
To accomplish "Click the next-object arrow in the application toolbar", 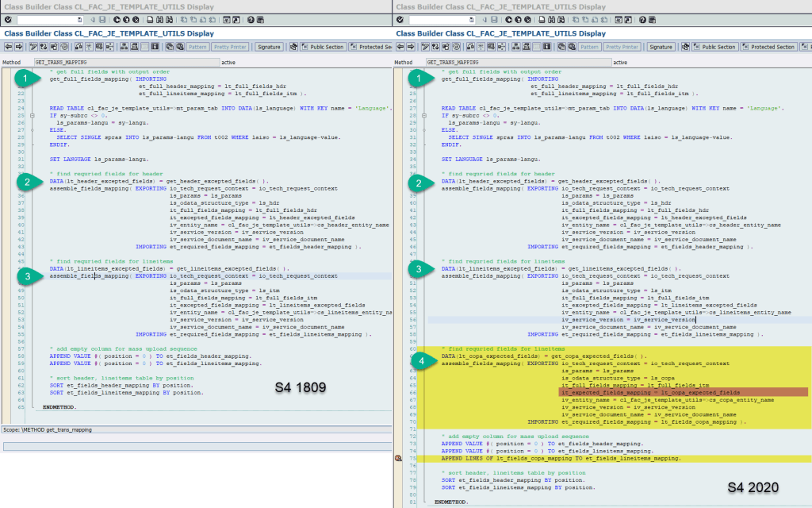I will tap(17, 47).
